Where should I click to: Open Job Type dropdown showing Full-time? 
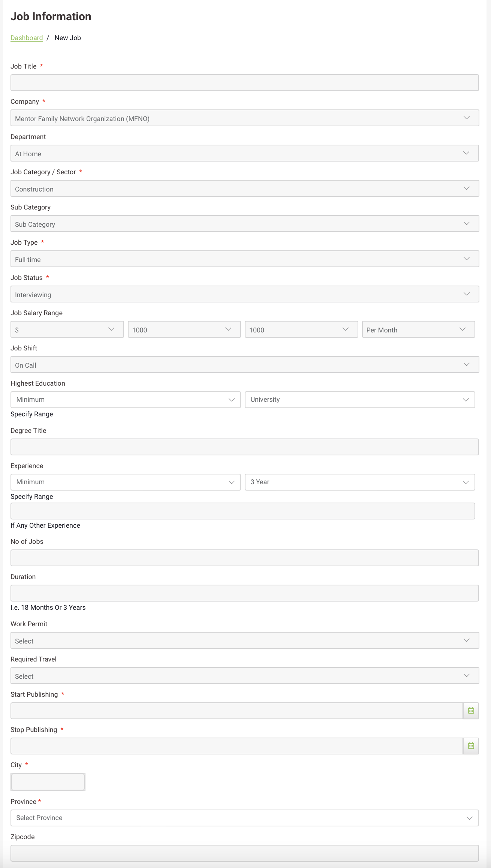click(x=245, y=259)
